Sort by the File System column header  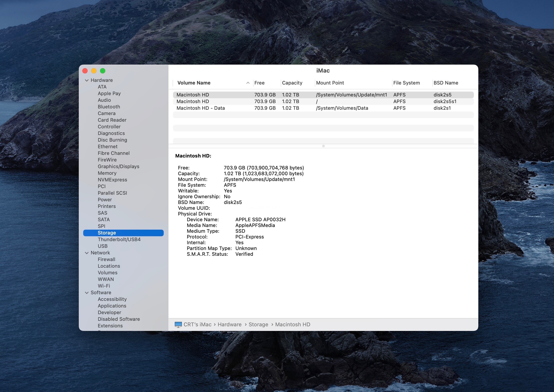(x=406, y=83)
